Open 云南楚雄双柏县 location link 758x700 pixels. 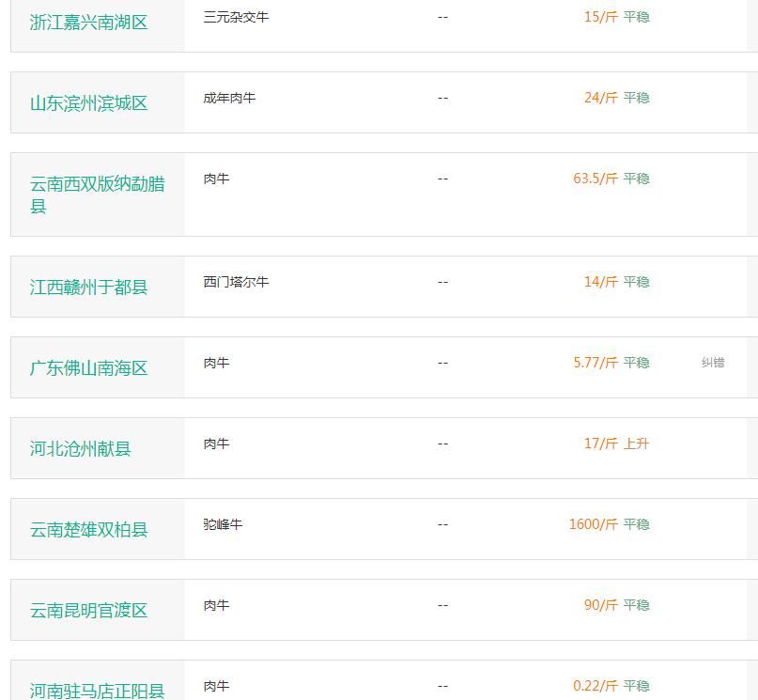pyautogui.click(x=88, y=529)
